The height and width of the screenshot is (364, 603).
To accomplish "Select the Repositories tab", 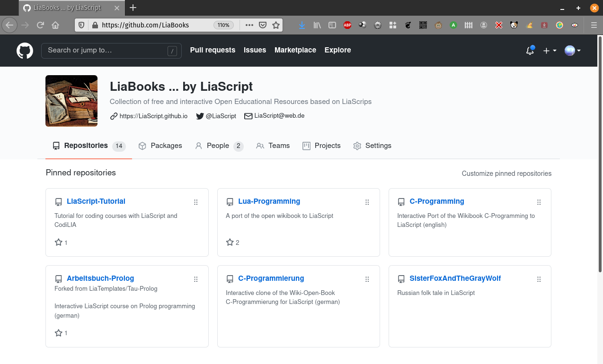I will click(x=89, y=146).
